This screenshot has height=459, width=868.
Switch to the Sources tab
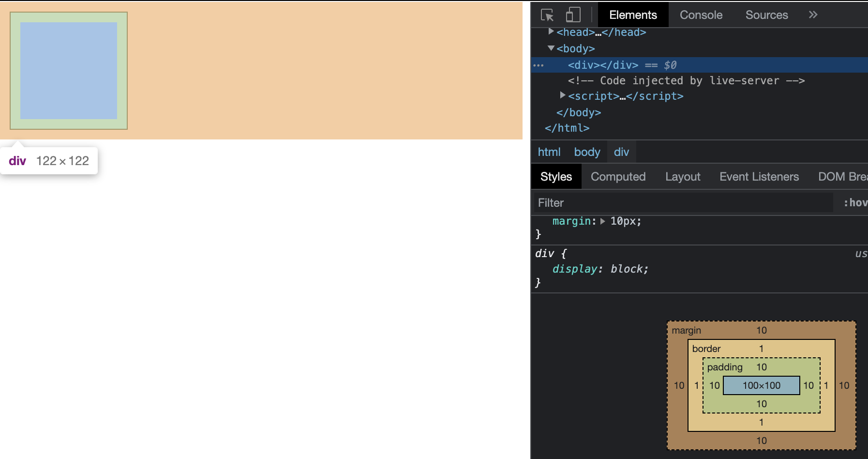point(766,15)
